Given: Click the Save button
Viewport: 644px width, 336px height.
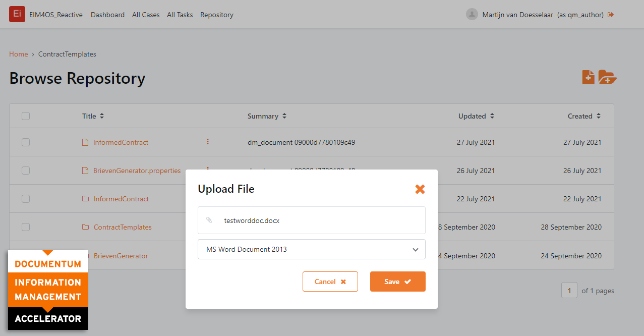Looking at the screenshot, I should 397,282.
